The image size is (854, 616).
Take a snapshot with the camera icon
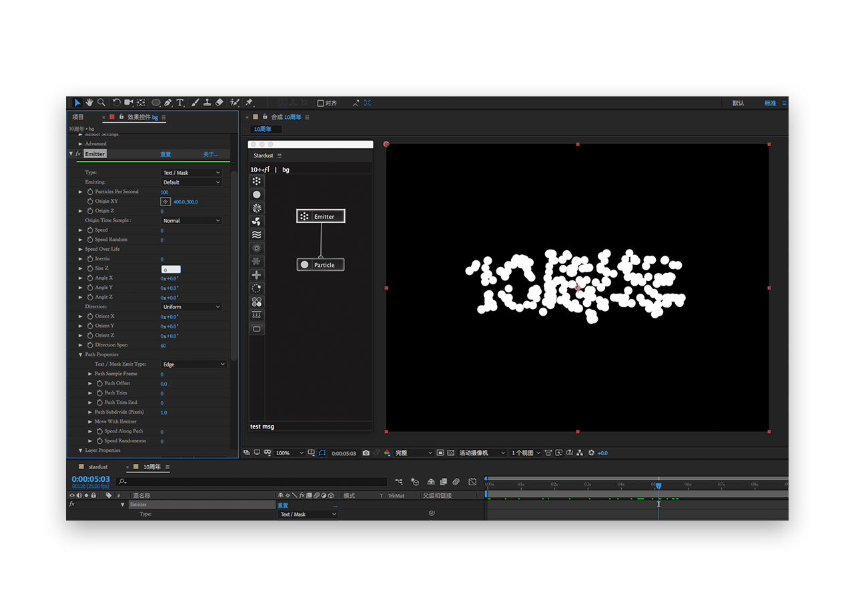click(x=366, y=453)
